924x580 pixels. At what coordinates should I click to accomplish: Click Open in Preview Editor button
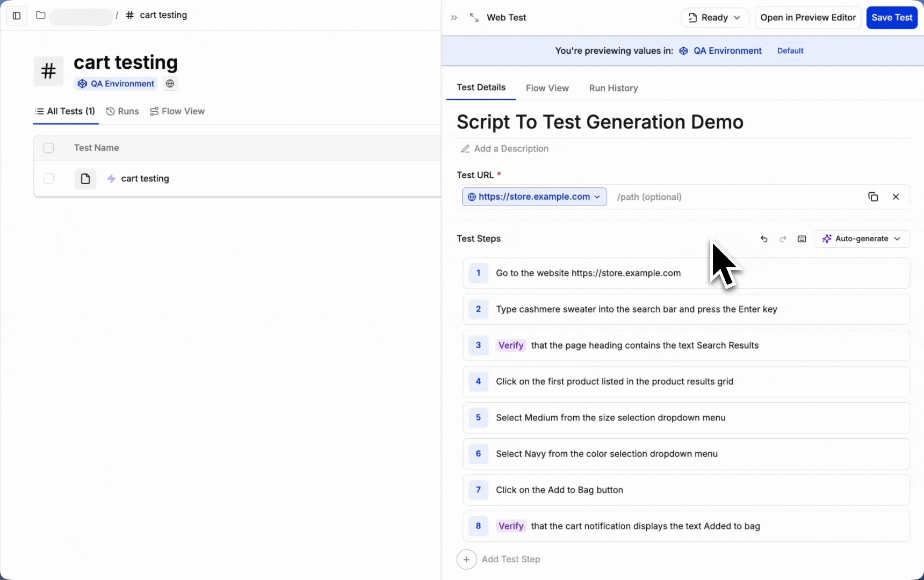click(807, 18)
